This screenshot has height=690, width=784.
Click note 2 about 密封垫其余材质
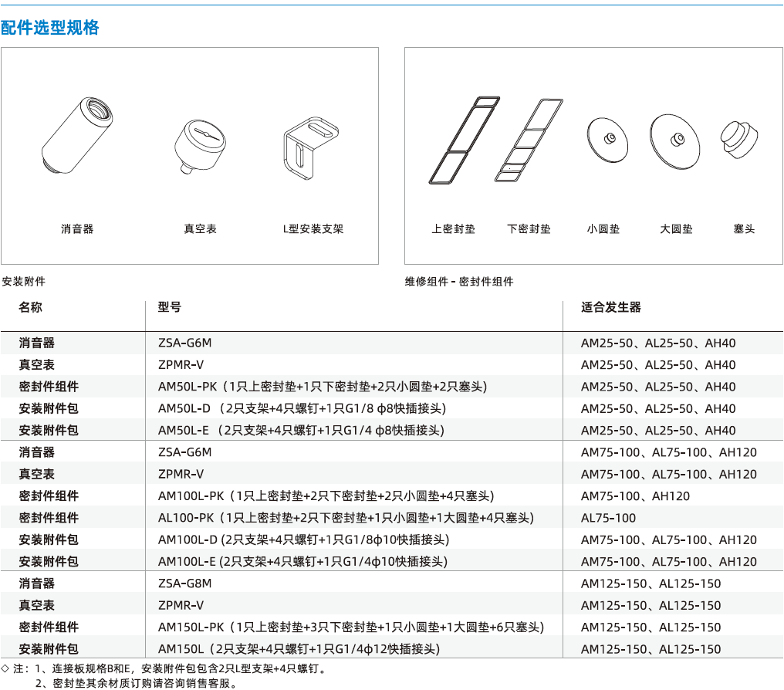click(138, 682)
